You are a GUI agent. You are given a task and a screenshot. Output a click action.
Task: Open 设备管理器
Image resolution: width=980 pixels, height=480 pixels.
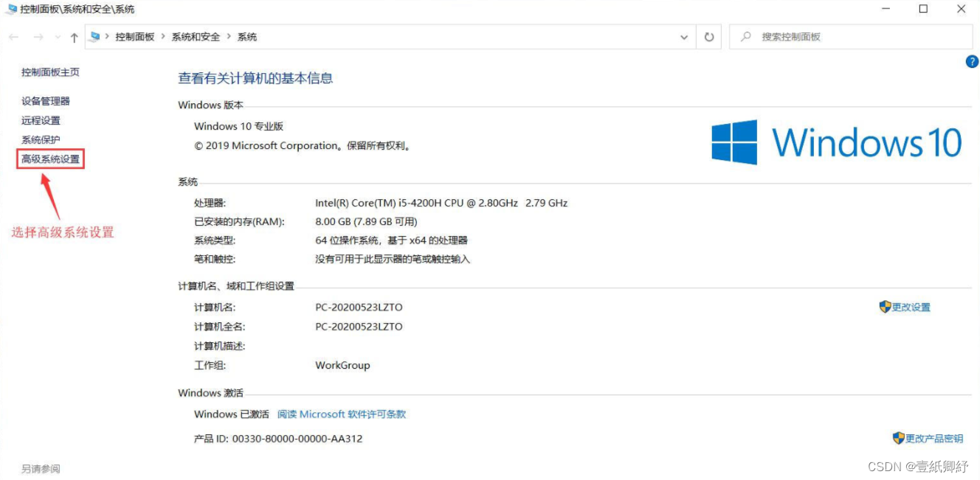(46, 101)
